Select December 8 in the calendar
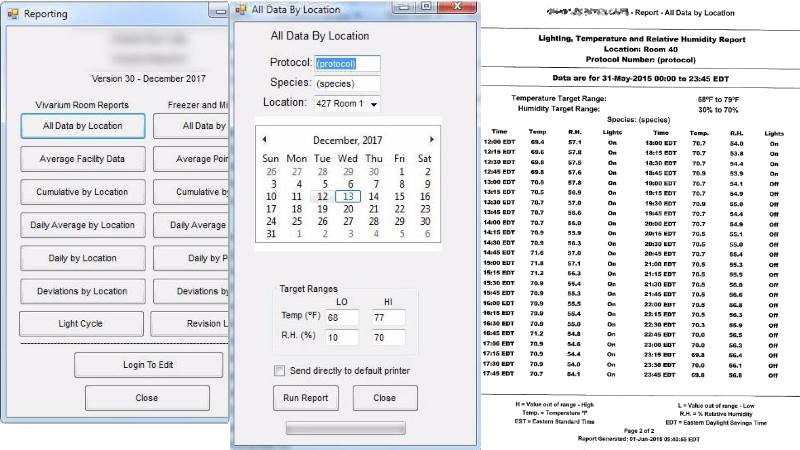Viewport: 800px width, 450px height. (x=402, y=184)
